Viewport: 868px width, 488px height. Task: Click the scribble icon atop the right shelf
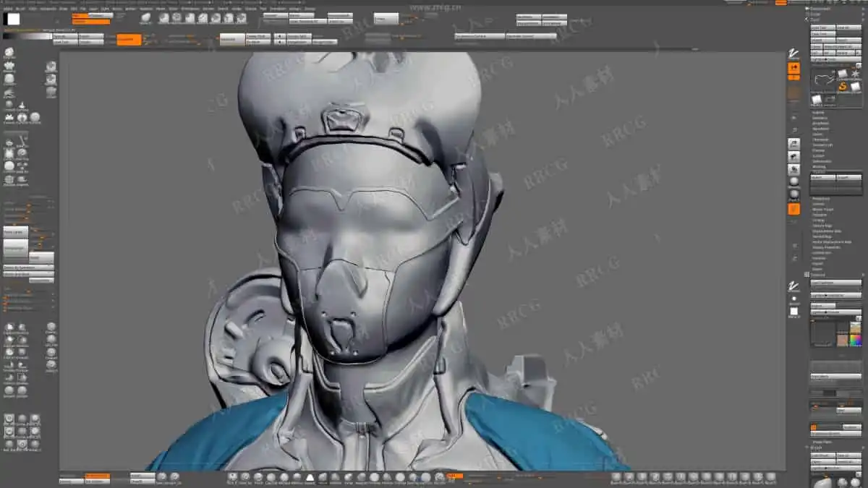point(793,54)
